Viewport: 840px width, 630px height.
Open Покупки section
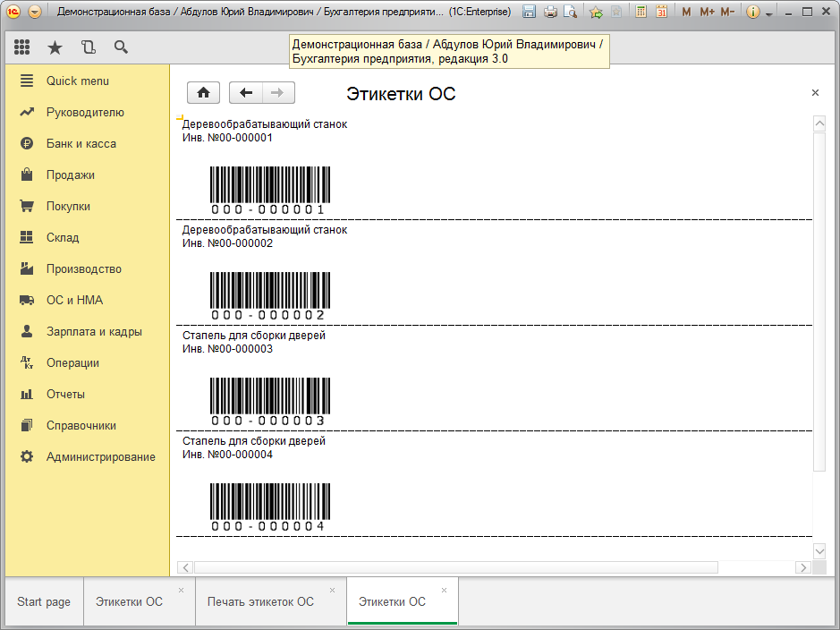(88, 206)
